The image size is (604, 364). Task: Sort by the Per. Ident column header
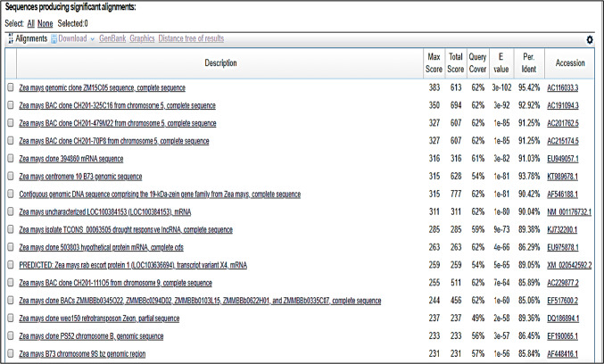[x=532, y=62]
